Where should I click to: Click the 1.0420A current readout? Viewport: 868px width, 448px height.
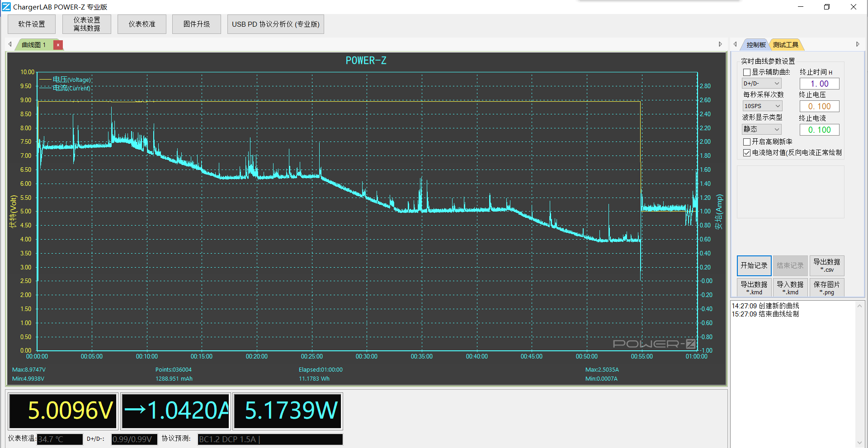pos(175,411)
